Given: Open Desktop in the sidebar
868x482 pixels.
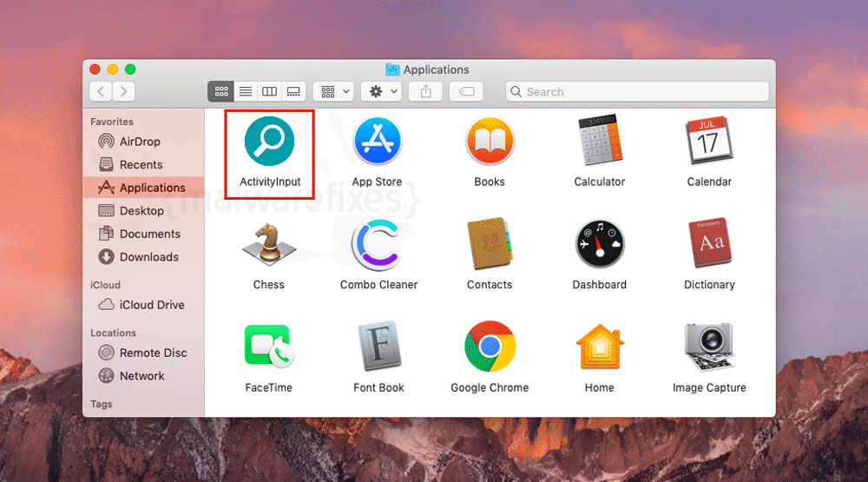Looking at the screenshot, I should point(143,210).
